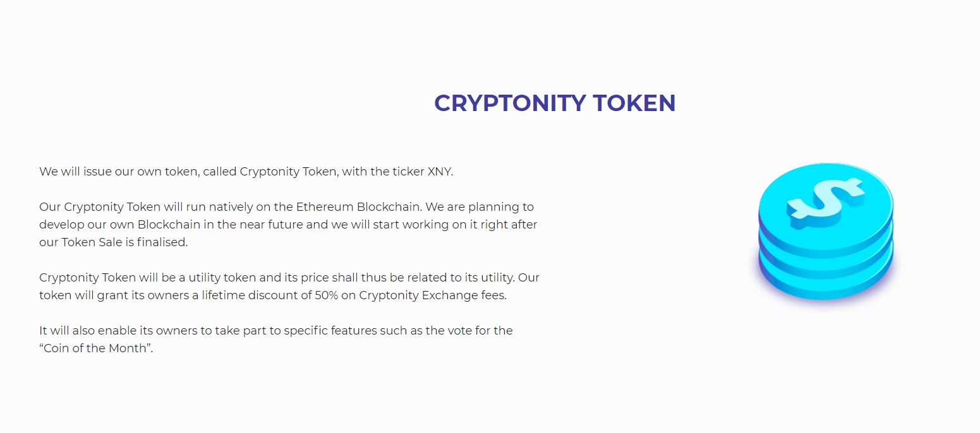980x433 pixels.
Task: Click the dollar sign on top coin
Action: pyautogui.click(x=825, y=199)
